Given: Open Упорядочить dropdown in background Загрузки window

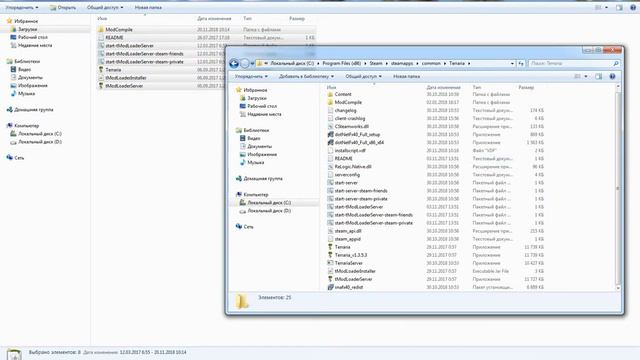Looking at the screenshot, I should (22, 7).
